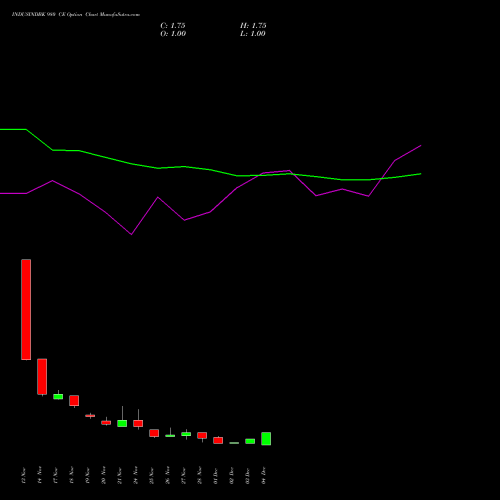Click the 19 Nov date label

click(x=88, y=476)
